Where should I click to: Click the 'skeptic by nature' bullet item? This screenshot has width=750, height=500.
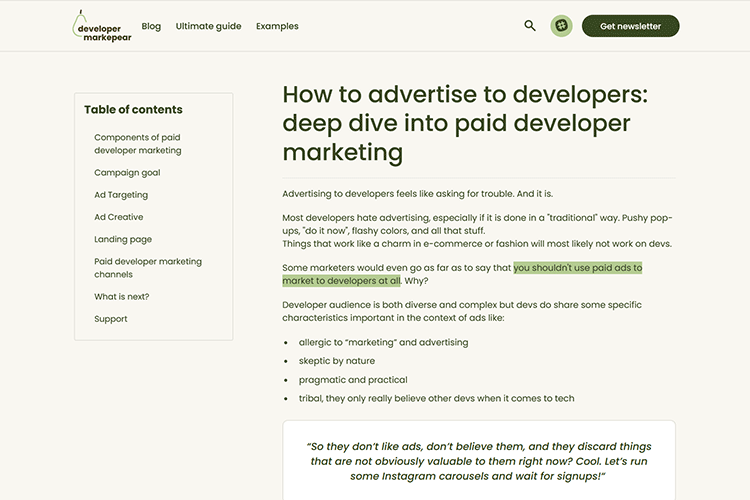336,361
